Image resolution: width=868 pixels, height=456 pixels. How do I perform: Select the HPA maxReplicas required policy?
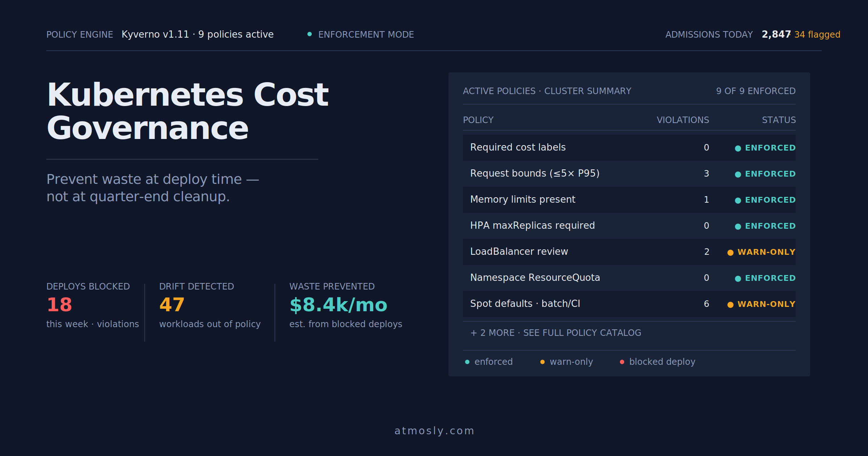tap(532, 225)
